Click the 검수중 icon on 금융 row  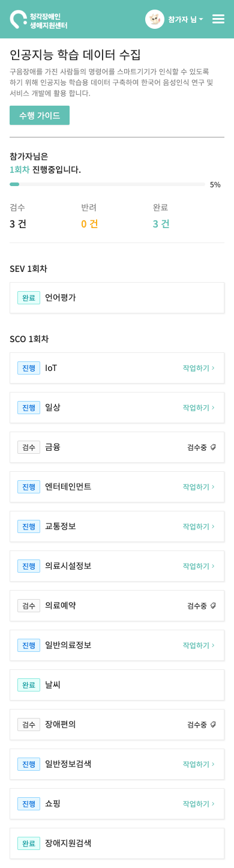pos(213,447)
